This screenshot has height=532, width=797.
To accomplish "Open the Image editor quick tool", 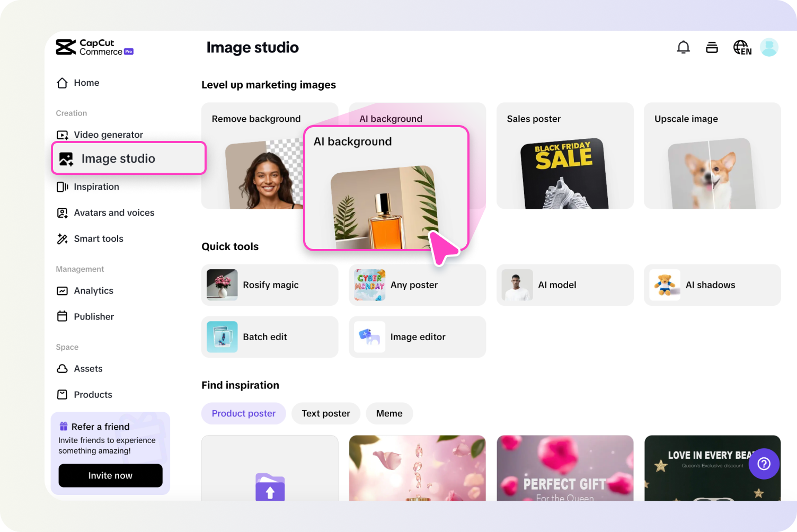I will click(x=418, y=336).
